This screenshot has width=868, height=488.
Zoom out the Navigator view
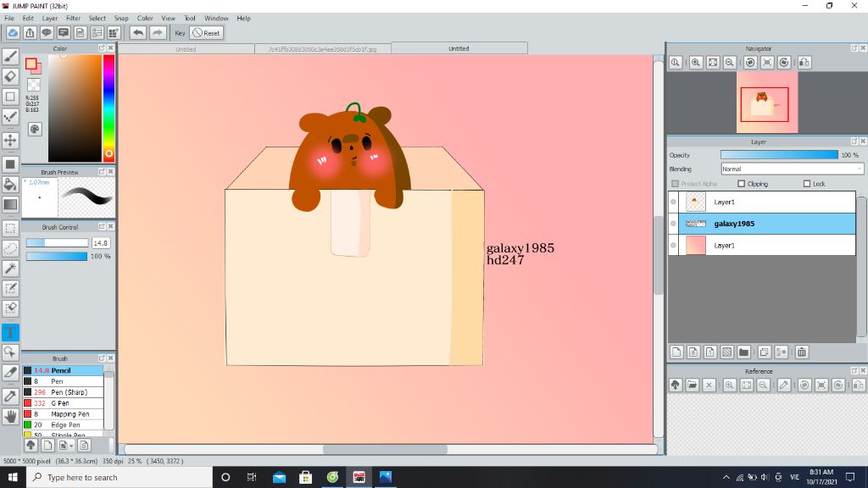coord(730,63)
